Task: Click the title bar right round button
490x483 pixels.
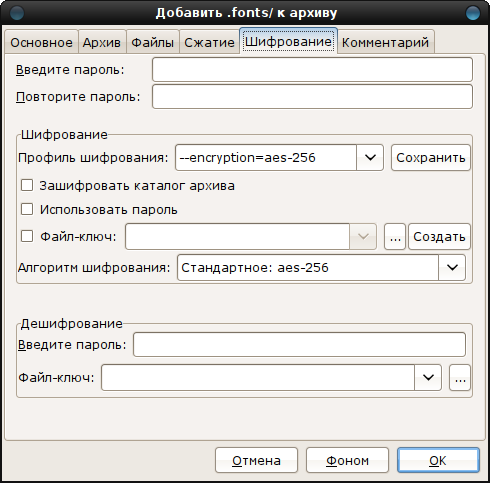Action: pos(473,13)
